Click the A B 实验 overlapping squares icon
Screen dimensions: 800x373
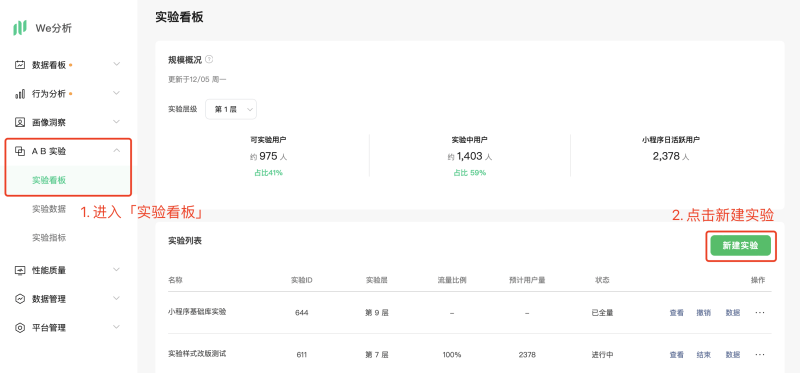point(20,151)
